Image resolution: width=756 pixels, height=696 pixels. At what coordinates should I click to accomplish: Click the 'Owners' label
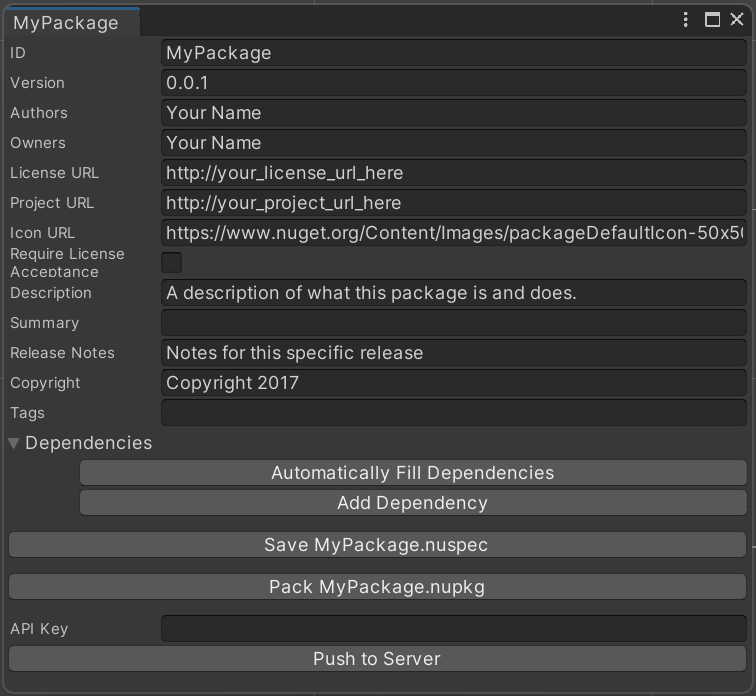coord(38,143)
